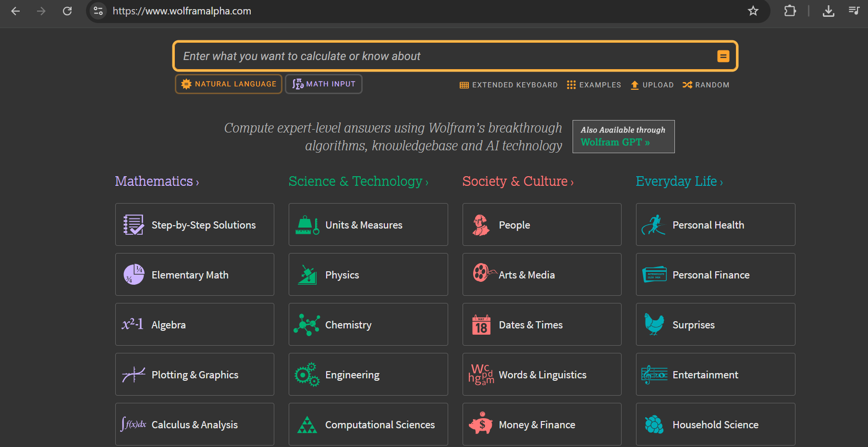
Task: Open the Wolfram GPT link
Action: click(x=615, y=142)
